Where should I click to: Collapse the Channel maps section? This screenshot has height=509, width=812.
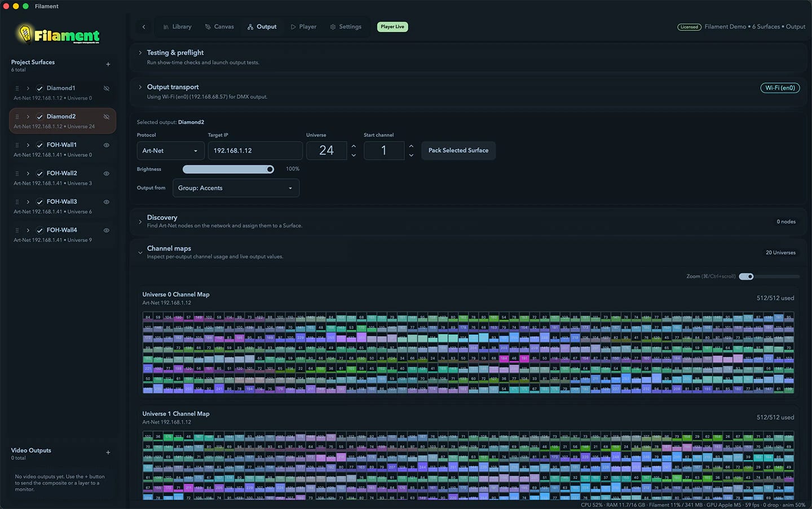point(140,253)
